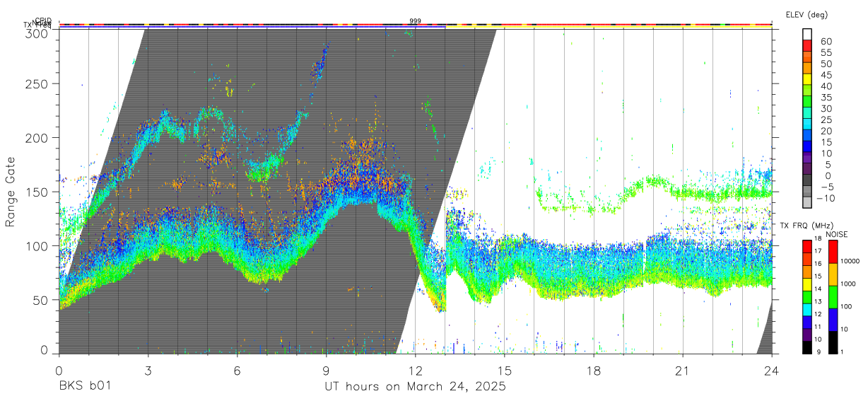868x401 pixels.
Task: Click the light grey bottom ELEV swatch
Action: (808, 203)
